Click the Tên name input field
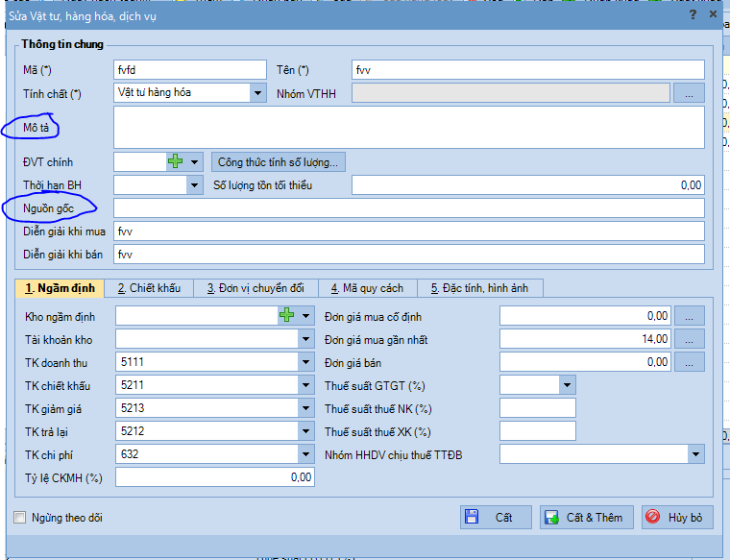The width and height of the screenshot is (730, 560). tap(528, 70)
